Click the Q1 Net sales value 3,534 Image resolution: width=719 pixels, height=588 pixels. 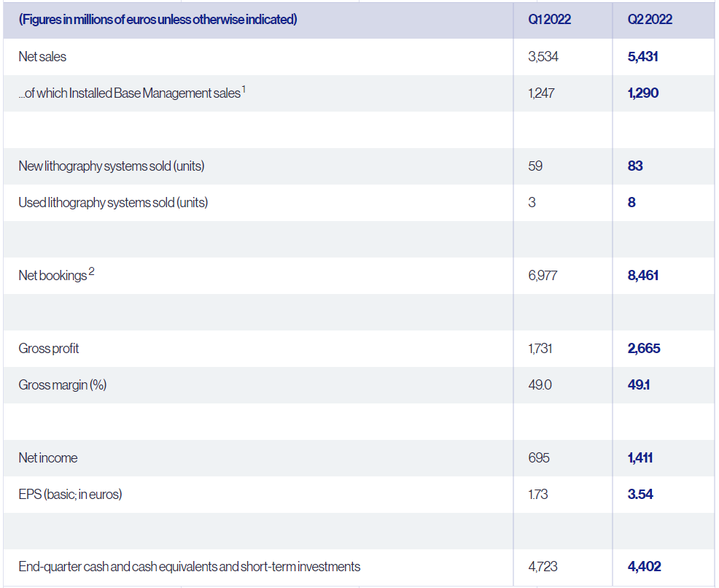543,56
